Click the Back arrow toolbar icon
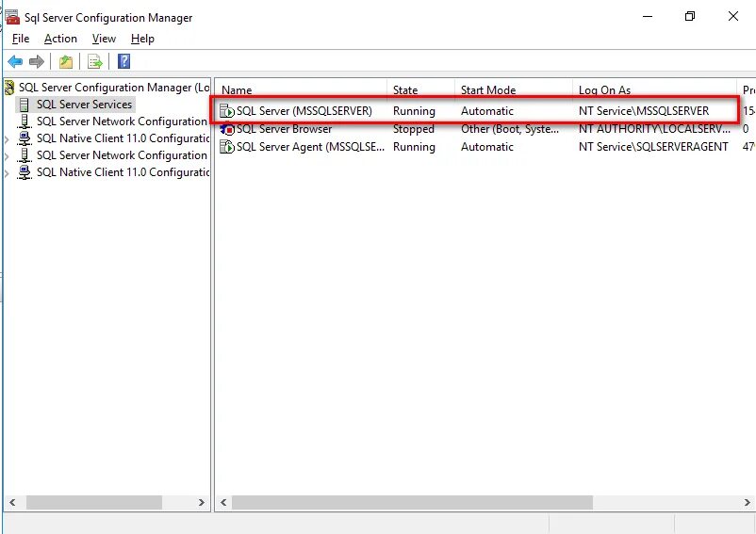The width and height of the screenshot is (756, 534). [15, 61]
